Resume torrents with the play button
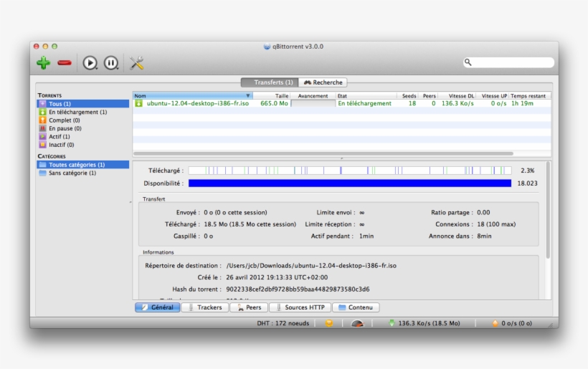 coord(90,62)
